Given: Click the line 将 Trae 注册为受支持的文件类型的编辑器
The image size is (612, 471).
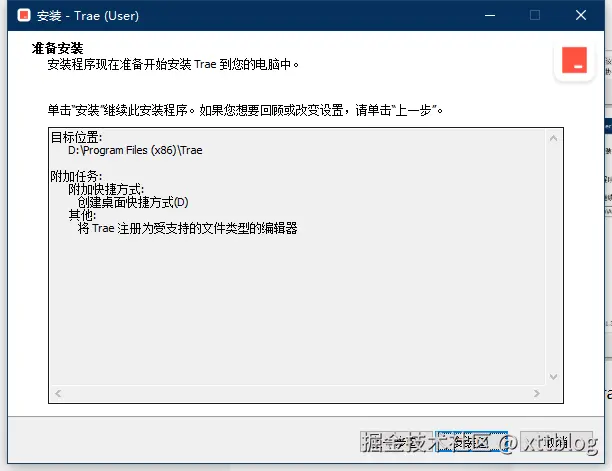Looking at the screenshot, I should (x=187, y=228).
